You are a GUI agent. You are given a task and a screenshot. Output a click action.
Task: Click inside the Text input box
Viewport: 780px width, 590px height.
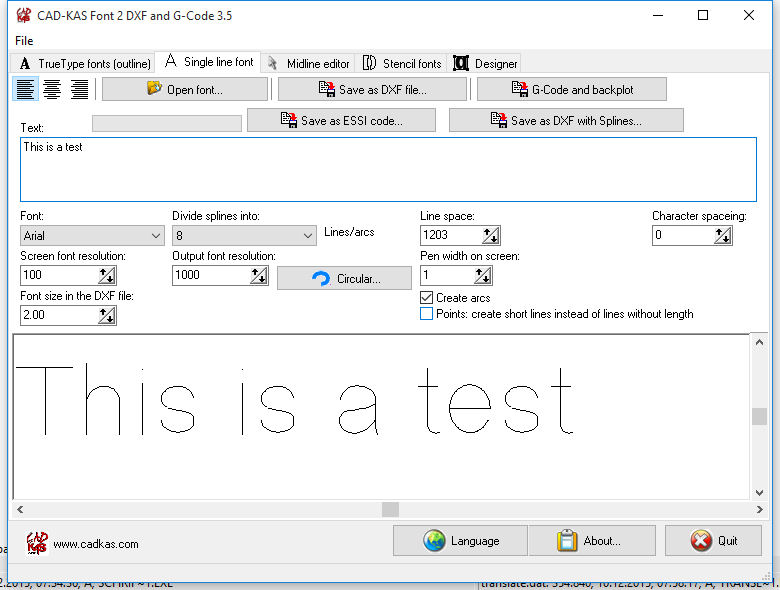point(388,169)
